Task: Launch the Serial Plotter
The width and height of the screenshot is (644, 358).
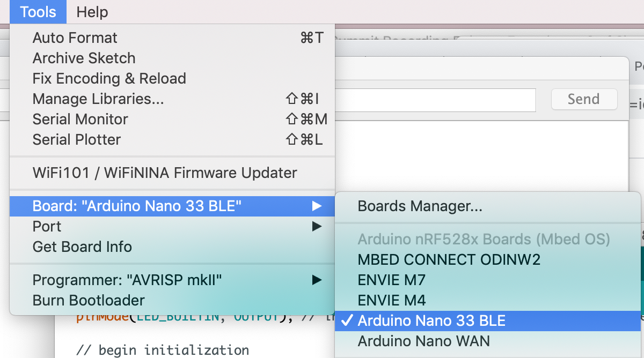Action: [x=77, y=140]
